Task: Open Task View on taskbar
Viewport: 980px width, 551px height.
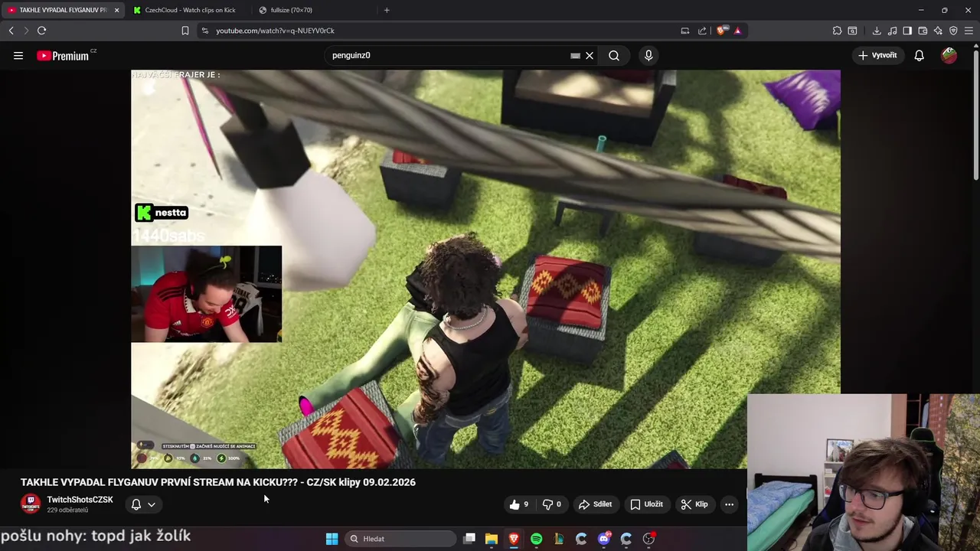Action: (469, 539)
